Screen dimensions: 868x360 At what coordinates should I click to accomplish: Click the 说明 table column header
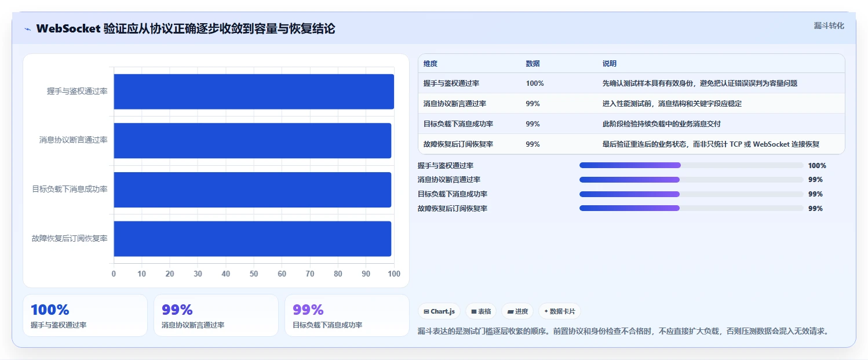(x=610, y=64)
